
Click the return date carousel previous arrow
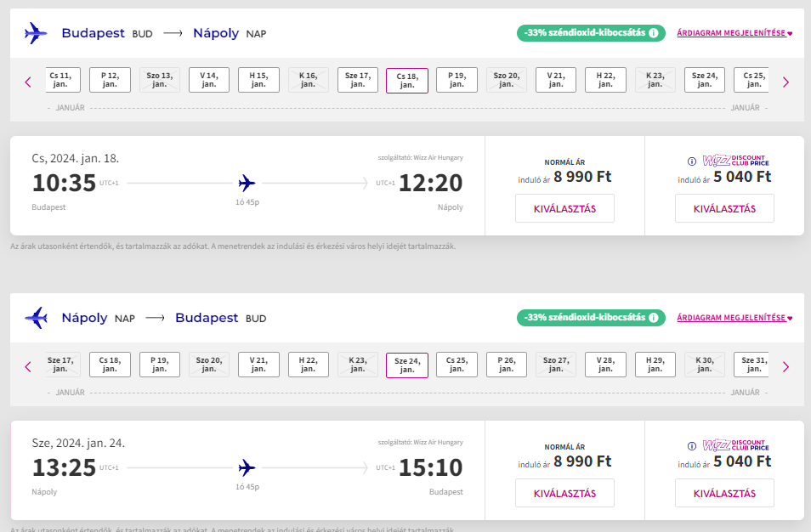pos(28,367)
